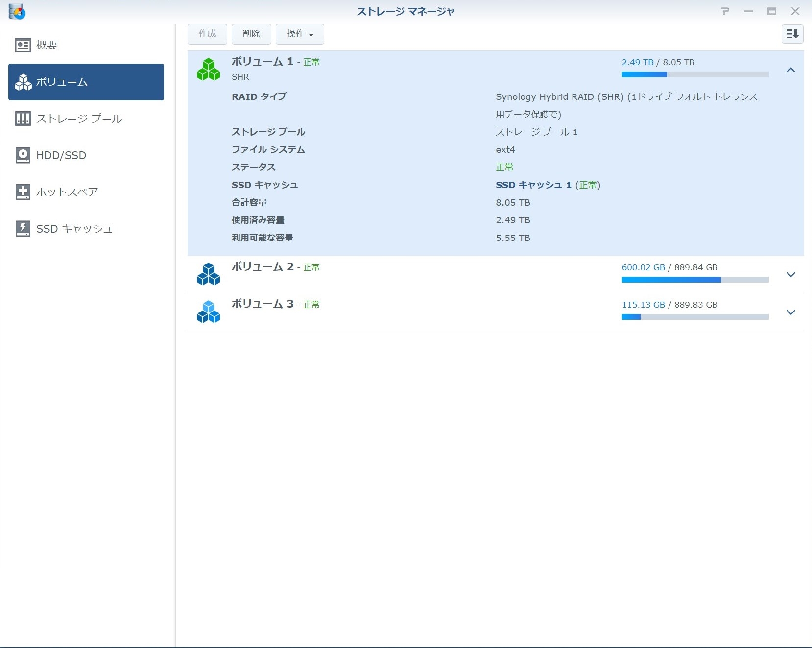Expand ボリューム 3 details chevron

point(790,312)
